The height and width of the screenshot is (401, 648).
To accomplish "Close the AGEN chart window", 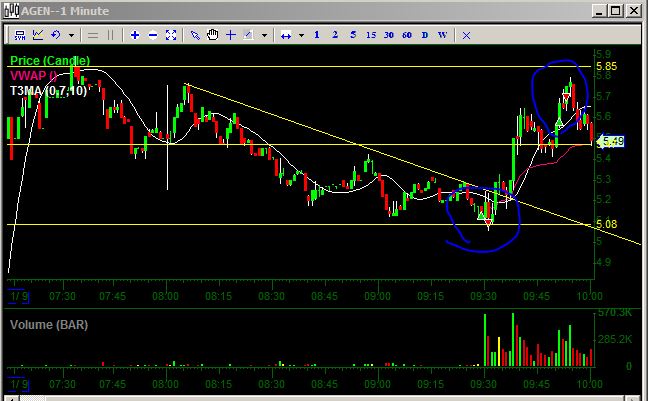I will tap(634, 11).
